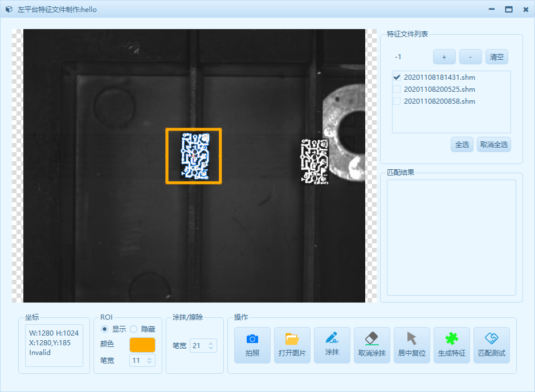Image resolution: width=535 pixels, height=392 pixels.
Task: Expand the feature file counter with the + button
Action: click(444, 56)
